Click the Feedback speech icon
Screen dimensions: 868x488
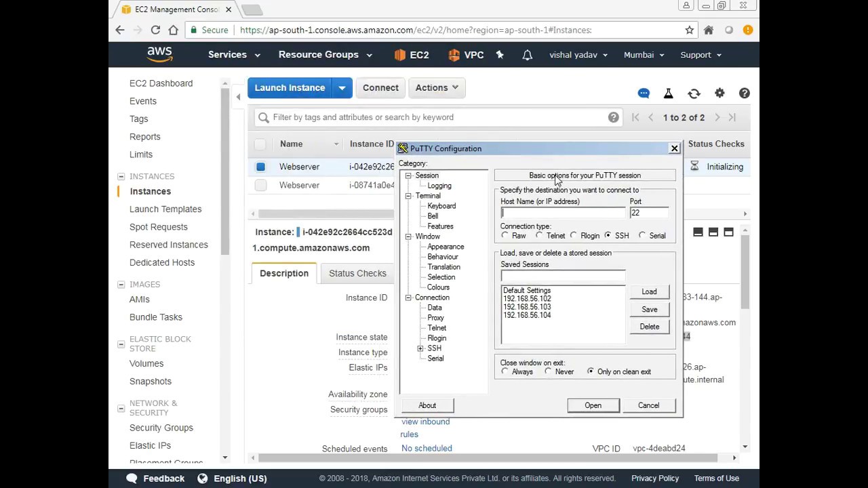pos(132,479)
